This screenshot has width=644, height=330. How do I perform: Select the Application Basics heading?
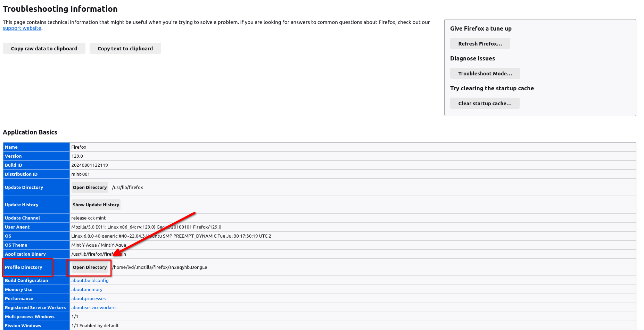(30, 132)
